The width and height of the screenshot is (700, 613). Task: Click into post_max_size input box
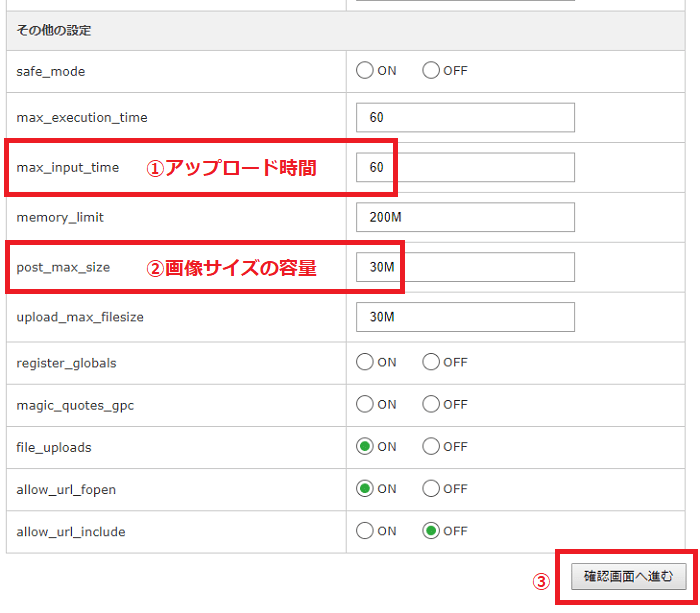(465, 267)
